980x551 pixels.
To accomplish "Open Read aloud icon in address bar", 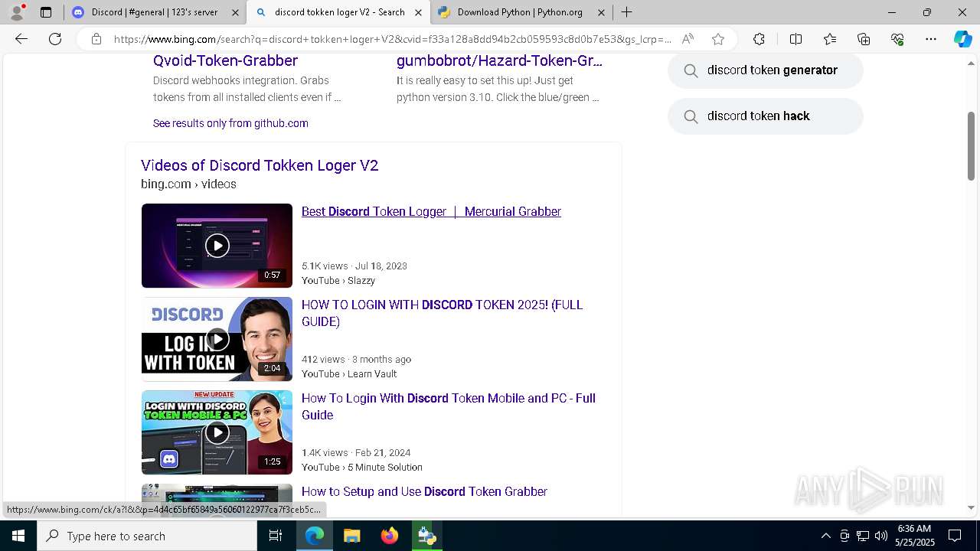I will 688,39.
